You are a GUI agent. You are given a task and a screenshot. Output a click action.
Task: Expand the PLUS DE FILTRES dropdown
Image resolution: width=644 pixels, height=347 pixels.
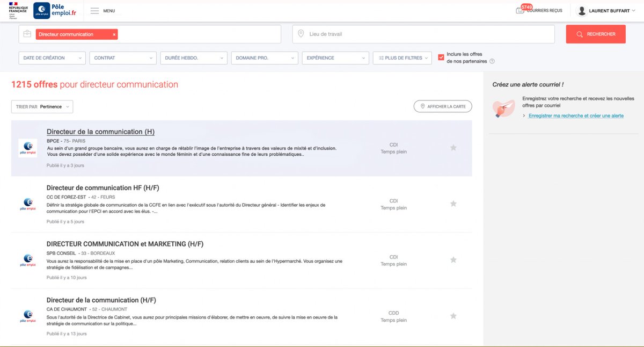(x=402, y=58)
